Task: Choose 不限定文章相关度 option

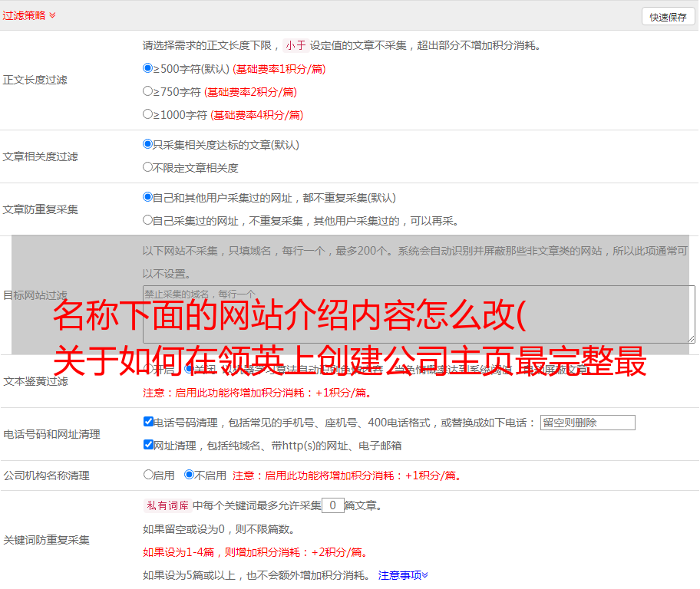Action: (148, 167)
